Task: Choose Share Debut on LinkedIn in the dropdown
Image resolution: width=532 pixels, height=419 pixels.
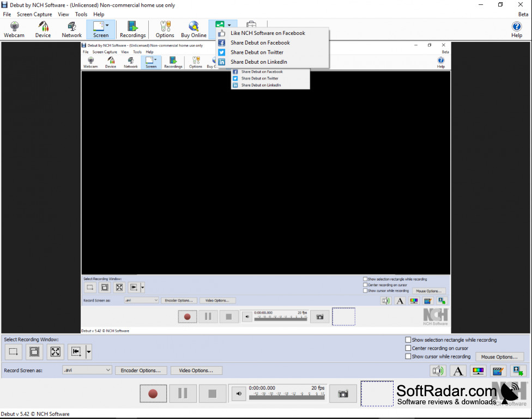Action: point(273,62)
